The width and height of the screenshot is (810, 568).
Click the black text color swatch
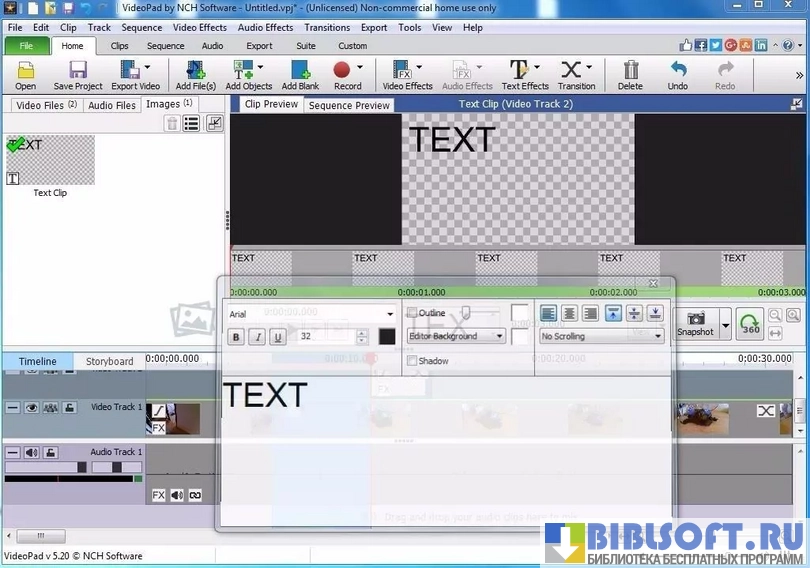click(x=387, y=337)
